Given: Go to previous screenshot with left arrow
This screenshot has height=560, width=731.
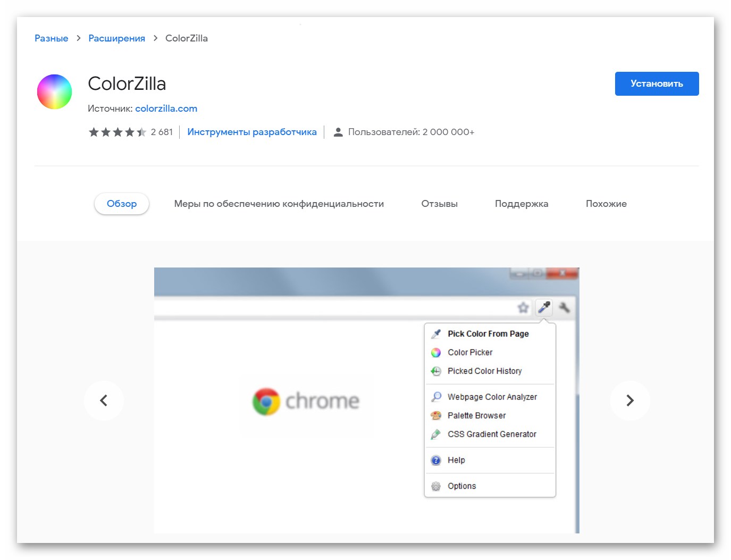Looking at the screenshot, I should click(x=104, y=400).
